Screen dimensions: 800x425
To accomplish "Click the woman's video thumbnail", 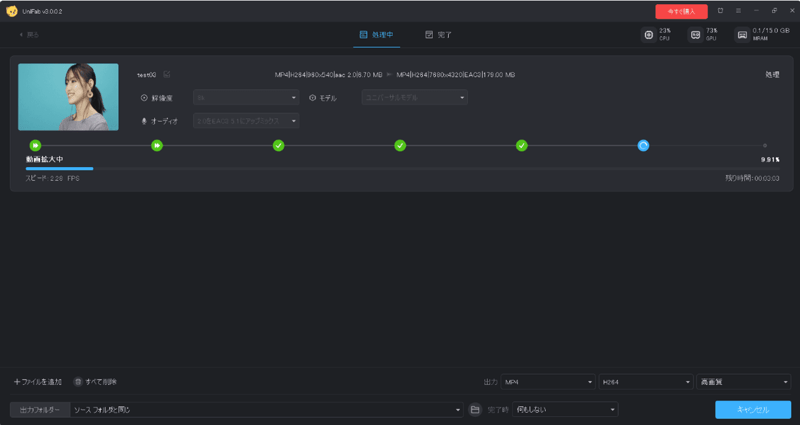I will (x=68, y=97).
